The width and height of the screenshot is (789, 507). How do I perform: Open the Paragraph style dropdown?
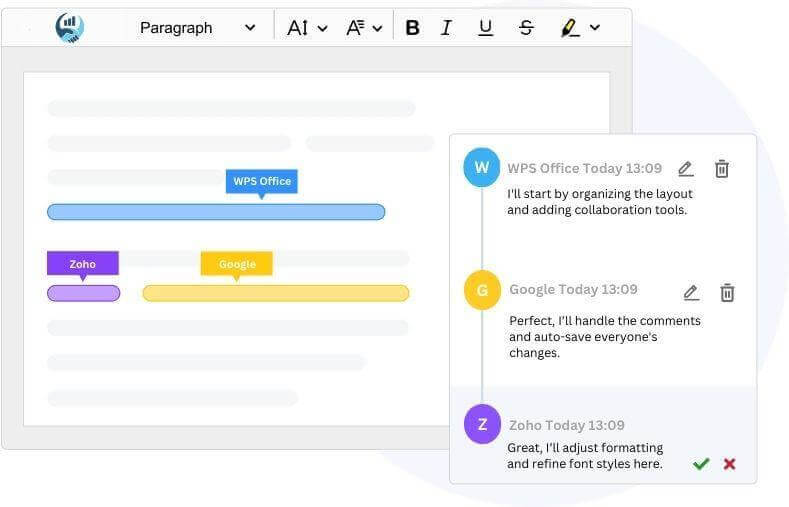coord(197,28)
